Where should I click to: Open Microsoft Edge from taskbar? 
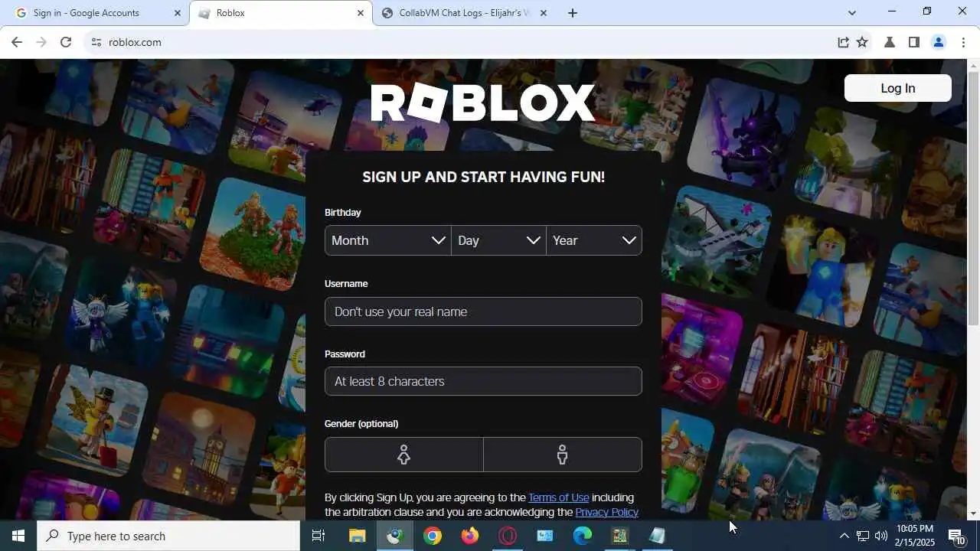tap(583, 536)
